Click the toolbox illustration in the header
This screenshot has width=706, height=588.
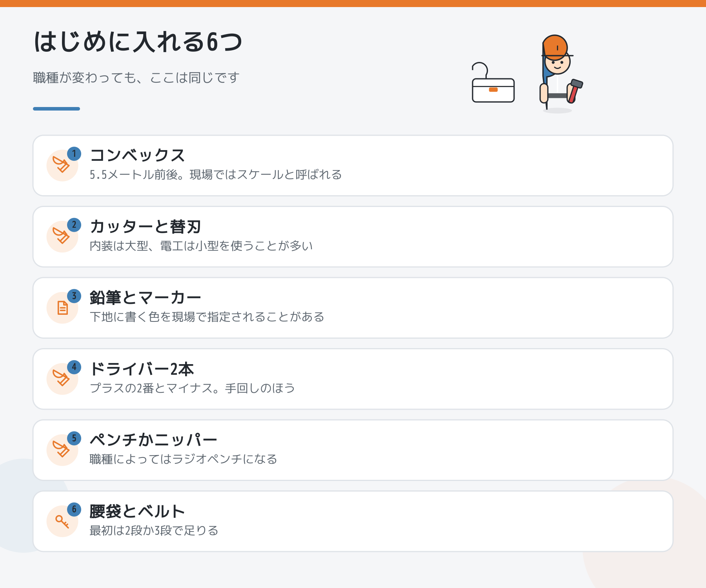point(493,83)
